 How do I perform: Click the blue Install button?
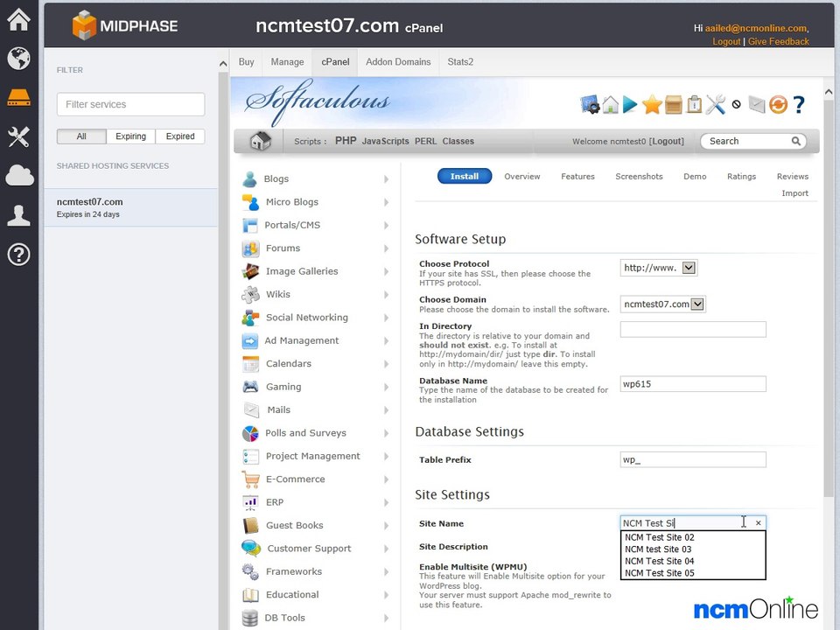[x=465, y=176]
